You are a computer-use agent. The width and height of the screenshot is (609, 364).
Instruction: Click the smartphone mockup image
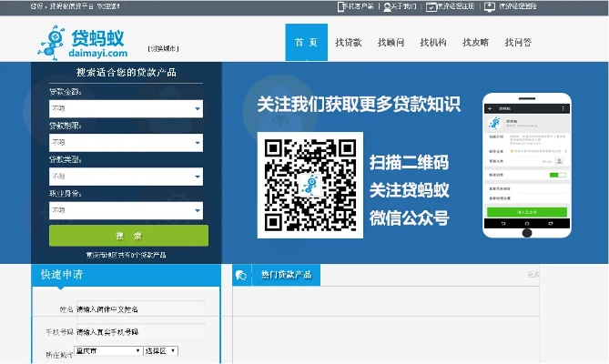point(527,165)
